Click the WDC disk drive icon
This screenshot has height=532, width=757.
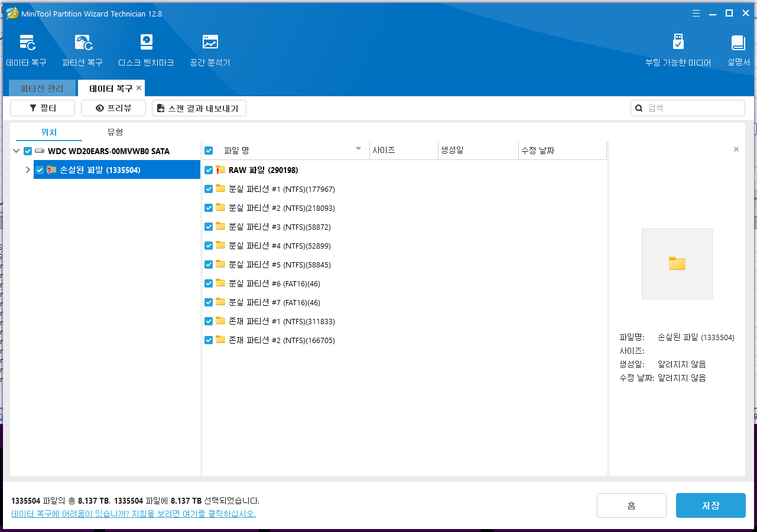tap(40, 151)
